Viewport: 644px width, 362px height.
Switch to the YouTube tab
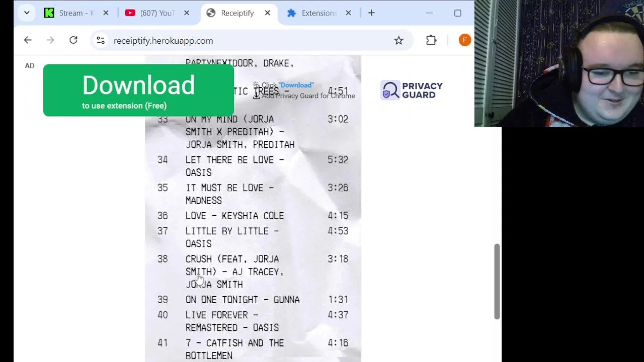click(157, 13)
